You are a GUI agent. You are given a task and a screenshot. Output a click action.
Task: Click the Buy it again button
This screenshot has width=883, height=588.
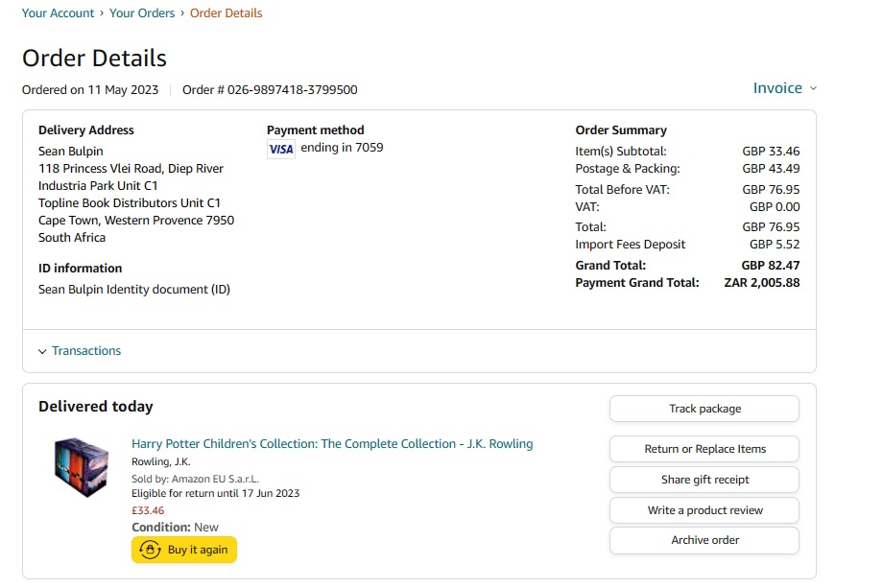click(x=184, y=550)
